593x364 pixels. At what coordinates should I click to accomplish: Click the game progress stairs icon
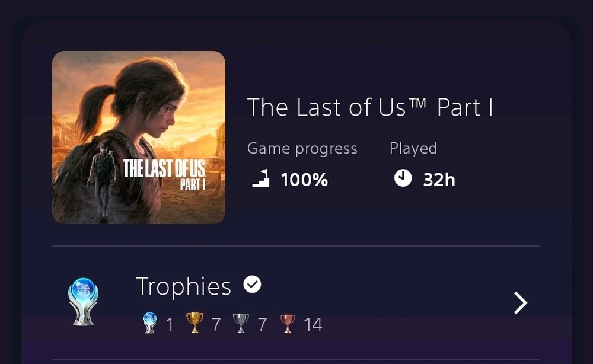coord(260,178)
